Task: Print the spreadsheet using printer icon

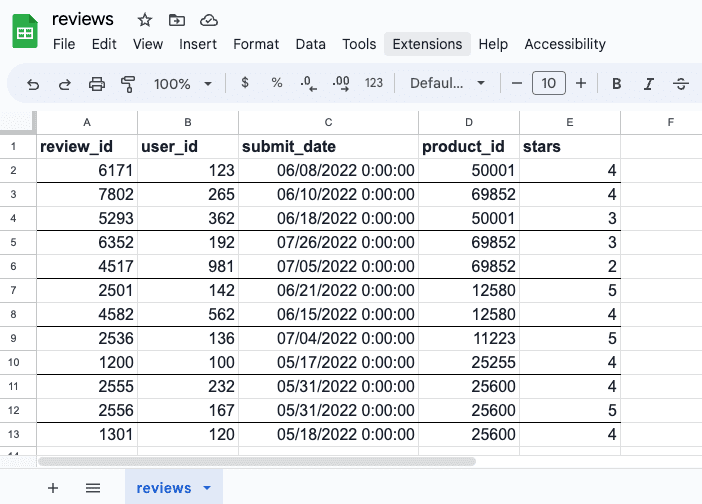Action: pyautogui.click(x=97, y=84)
